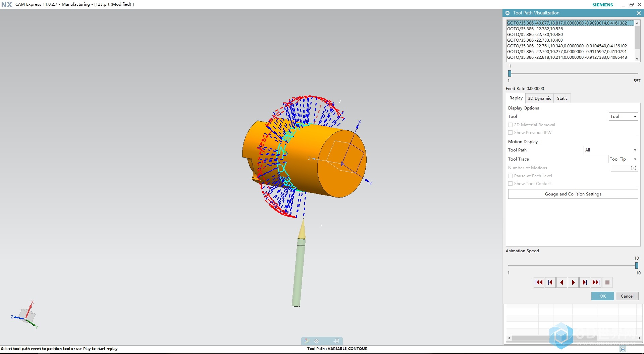Open the Tool Path motion display dropdown
644x354 pixels.
(x=611, y=150)
